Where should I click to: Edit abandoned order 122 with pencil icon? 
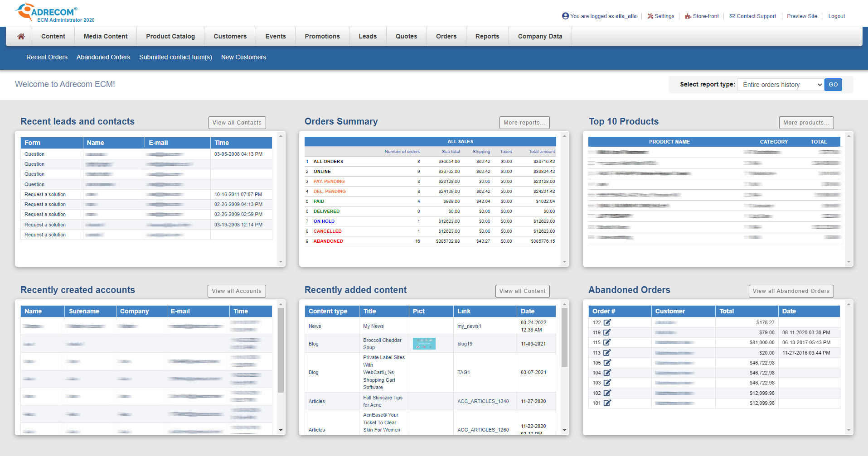607,322
